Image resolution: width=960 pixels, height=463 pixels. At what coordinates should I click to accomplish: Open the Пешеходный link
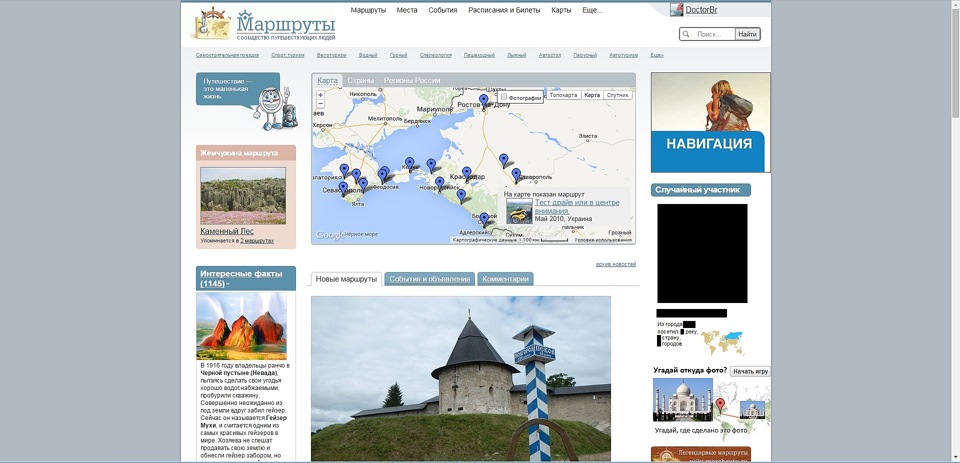tap(479, 55)
